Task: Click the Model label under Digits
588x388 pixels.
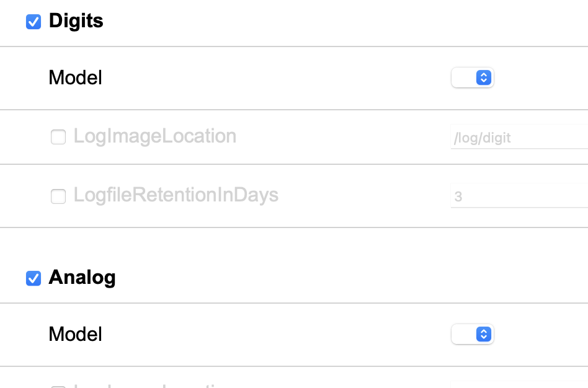Action: pos(75,77)
